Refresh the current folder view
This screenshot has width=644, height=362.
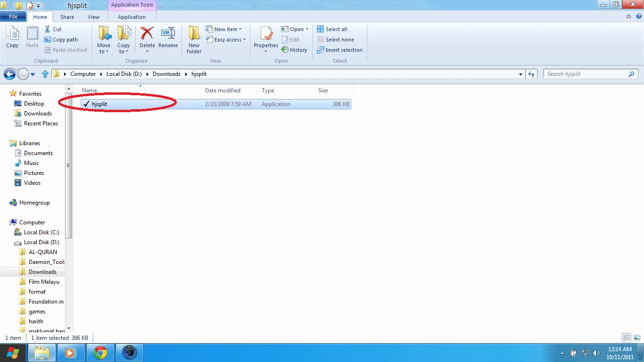tap(532, 74)
